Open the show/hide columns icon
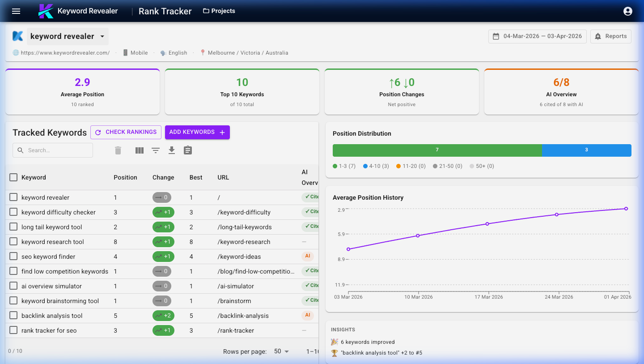Image resolution: width=644 pixels, height=364 pixels. click(x=140, y=150)
